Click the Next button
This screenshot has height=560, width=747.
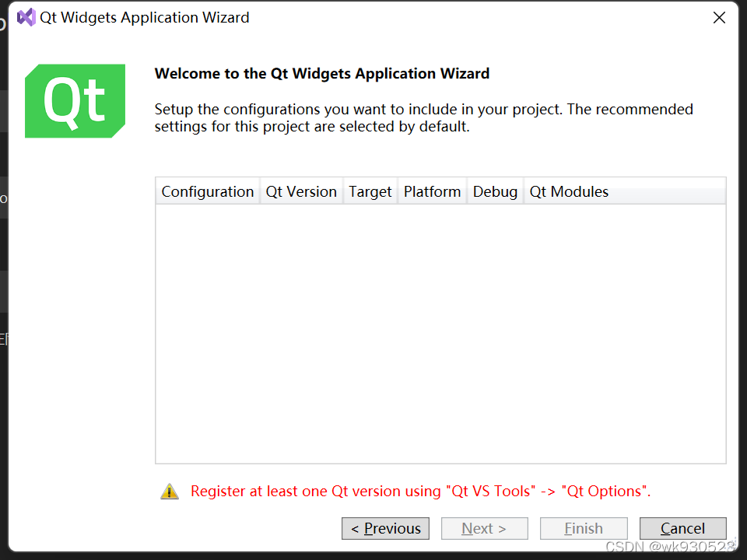click(485, 528)
